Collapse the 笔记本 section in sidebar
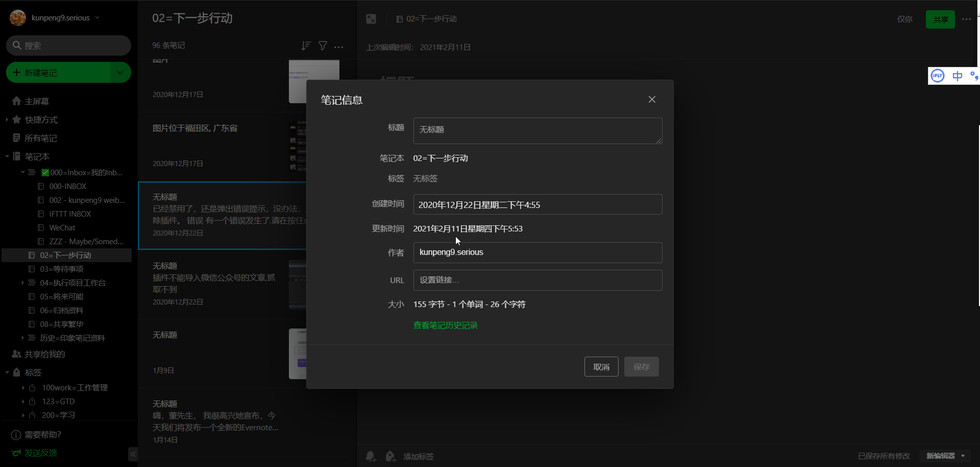The width and height of the screenshot is (980, 467). click(7, 156)
